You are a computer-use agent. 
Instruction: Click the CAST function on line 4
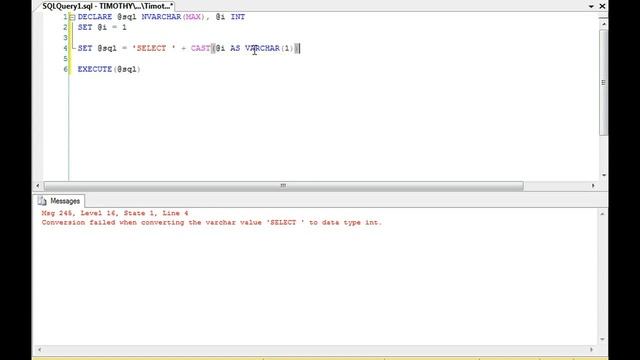click(x=200, y=48)
